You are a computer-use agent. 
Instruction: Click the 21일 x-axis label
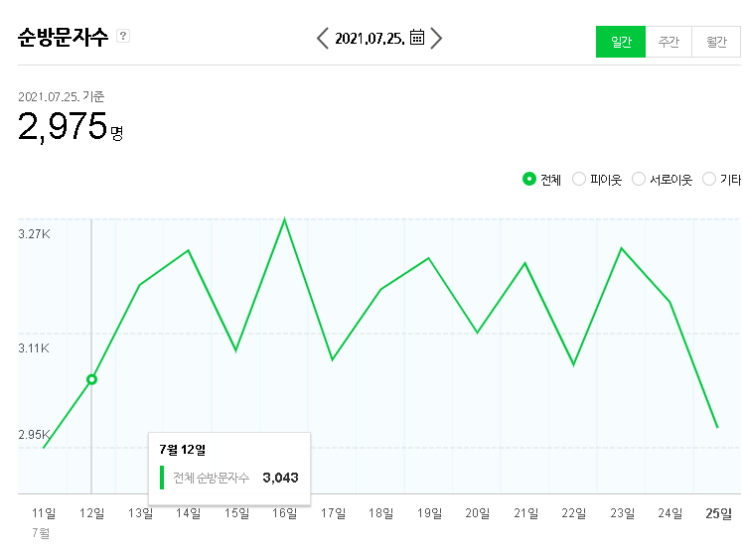click(x=526, y=513)
